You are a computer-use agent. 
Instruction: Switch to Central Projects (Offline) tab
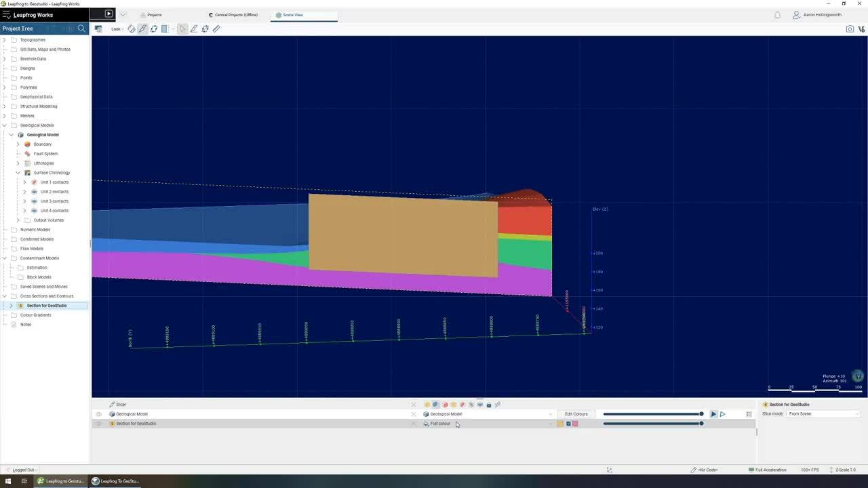pos(233,15)
